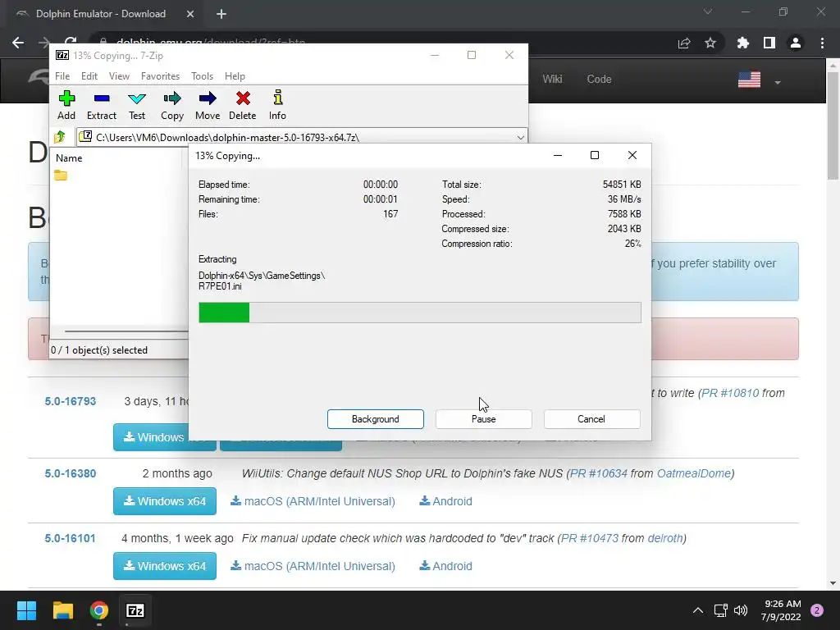Click the Test toolbar icon in 7-Zip

137,105
